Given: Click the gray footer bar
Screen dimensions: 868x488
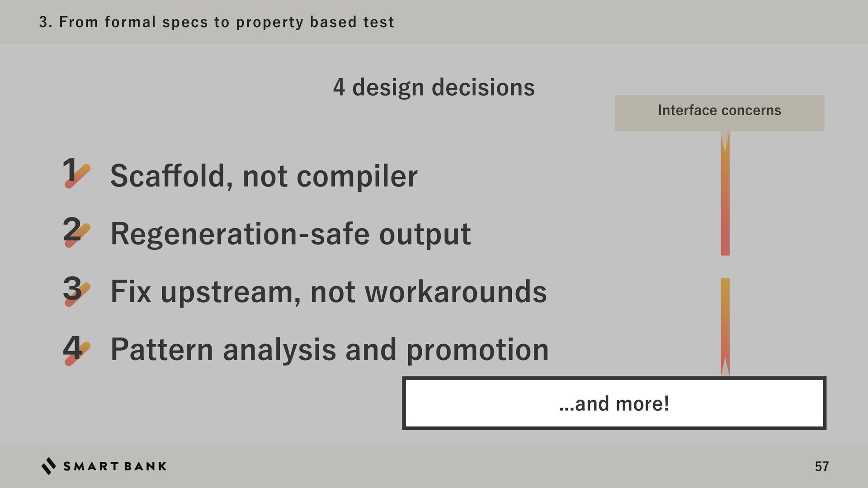Looking at the screenshot, I should [x=434, y=466].
